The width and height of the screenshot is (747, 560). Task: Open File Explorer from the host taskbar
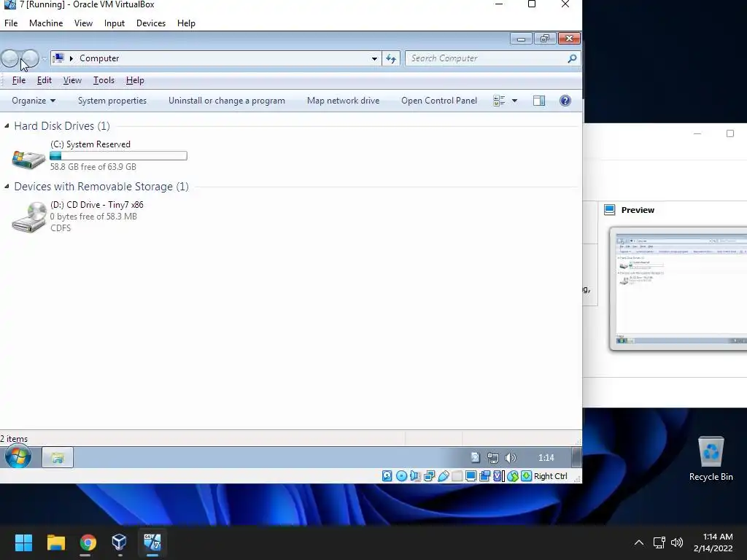pos(55,542)
